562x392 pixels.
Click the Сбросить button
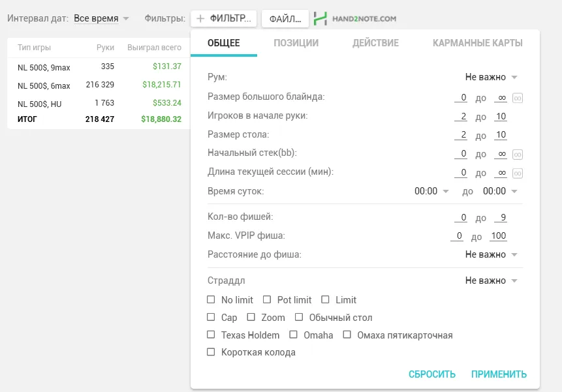[432, 374]
